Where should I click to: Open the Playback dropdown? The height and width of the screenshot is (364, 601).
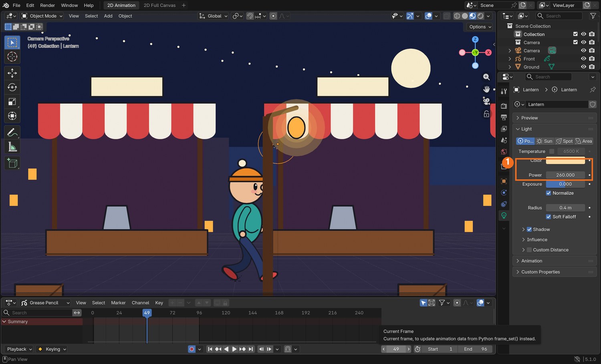pyautogui.click(x=19, y=349)
